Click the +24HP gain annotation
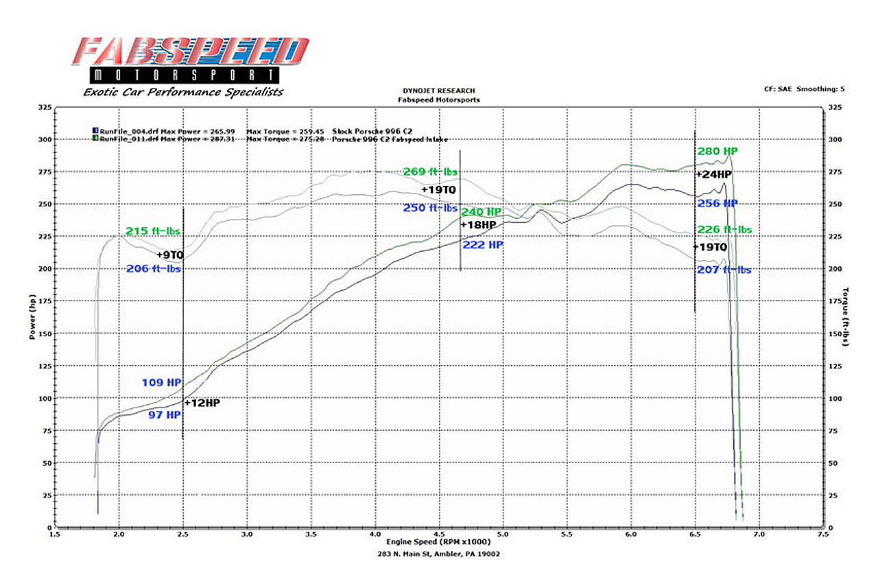The width and height of the screenshot is (878, 588). coord(713,174)
